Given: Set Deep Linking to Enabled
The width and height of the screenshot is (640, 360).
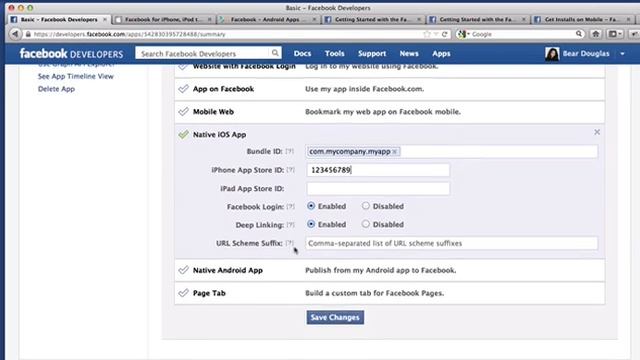Looking at the screenshot, I should tap(311, 224).
